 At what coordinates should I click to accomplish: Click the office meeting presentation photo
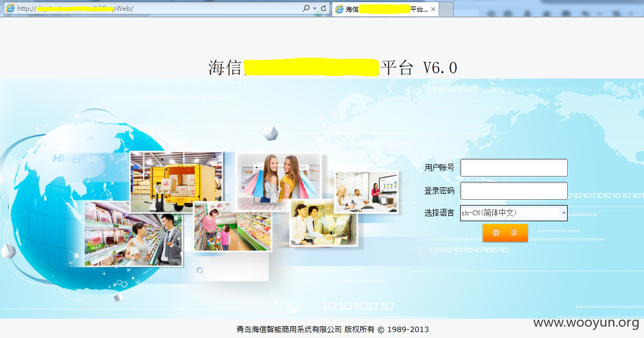point(367,192)
